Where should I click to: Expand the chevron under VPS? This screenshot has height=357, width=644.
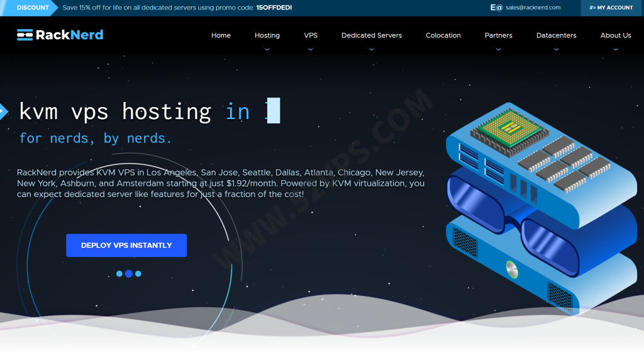(311, 49)
